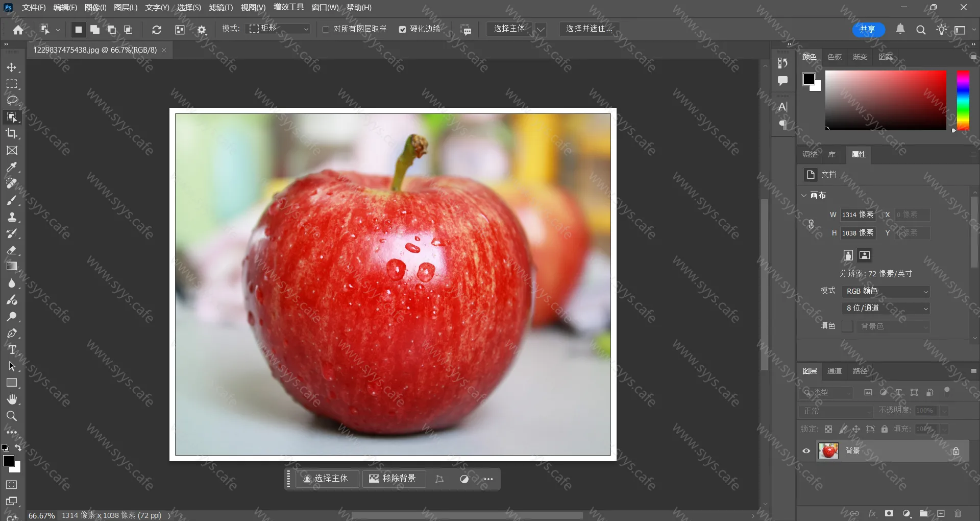Add a layer mask from Layers panel

point(889,513)
